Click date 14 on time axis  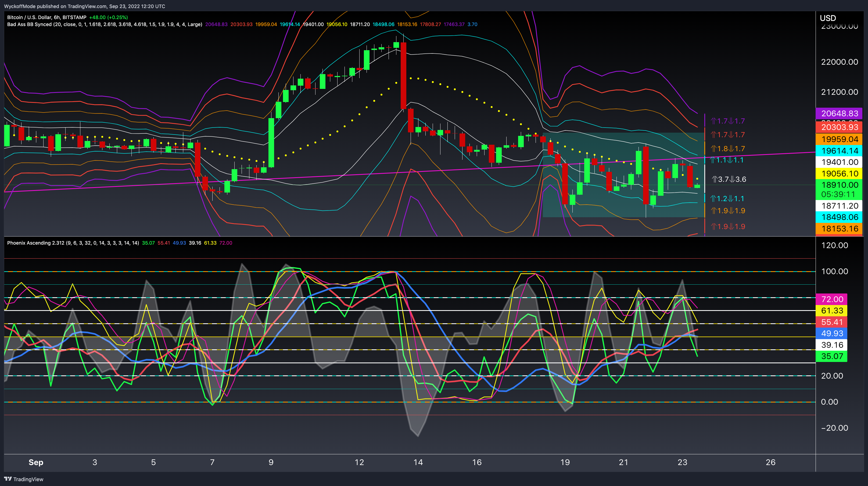click(x=418, y=462)
